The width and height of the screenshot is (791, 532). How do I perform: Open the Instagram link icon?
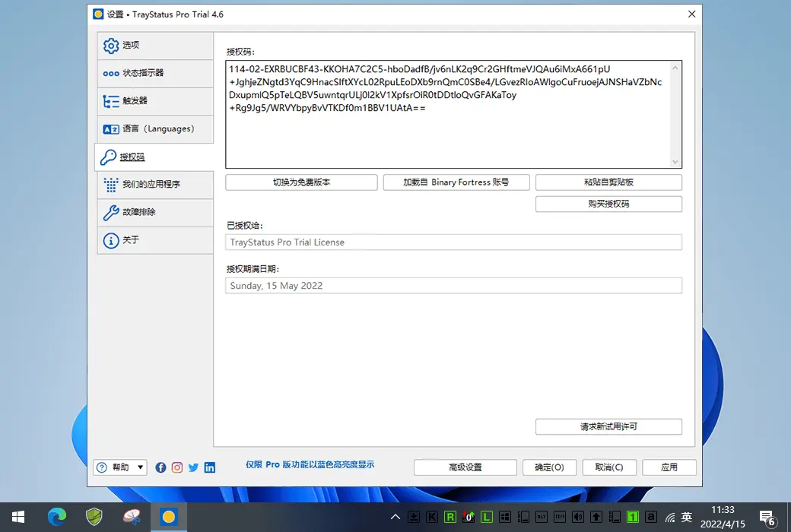click(x=177, y=467)
